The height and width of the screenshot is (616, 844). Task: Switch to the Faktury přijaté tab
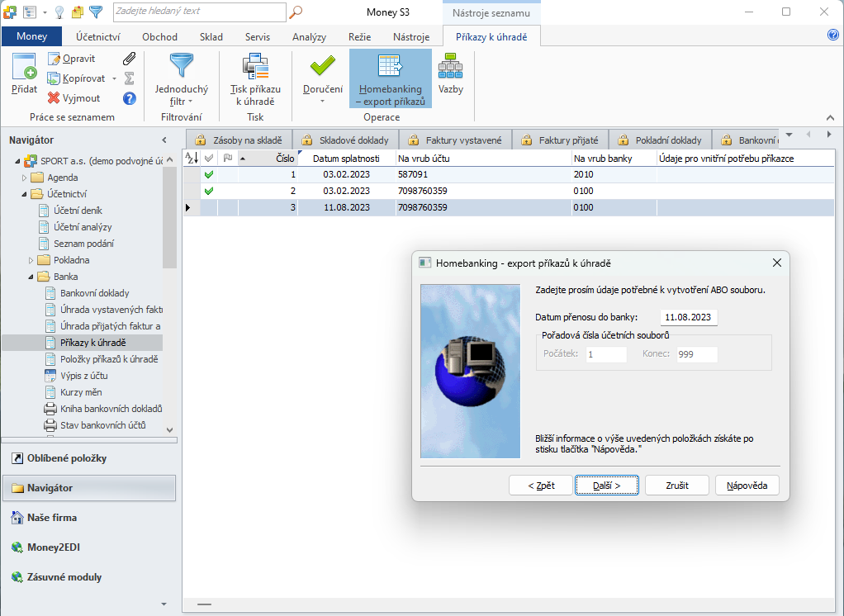pos(560,140)
